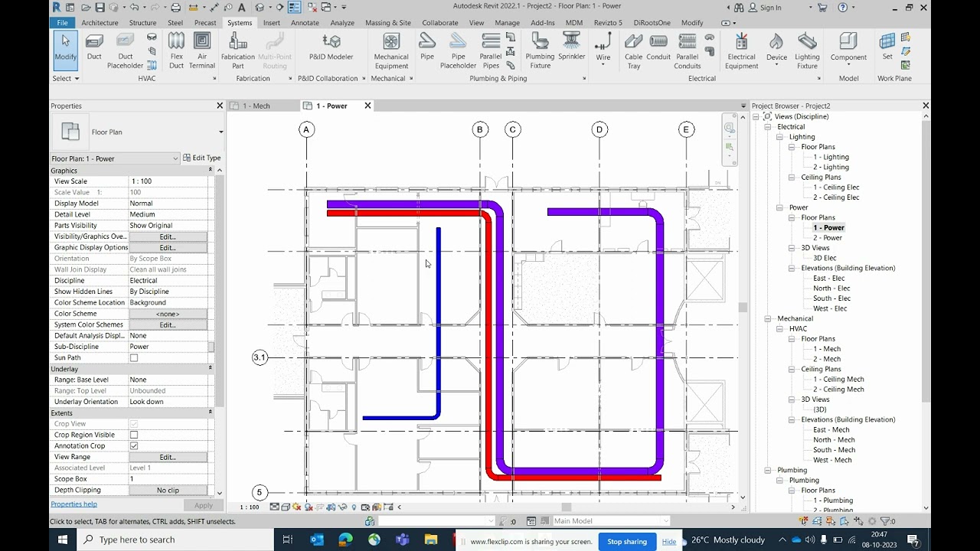Open the Properties help link
Viewport: 980px width, 551px height.
click(x=73, y=504)
